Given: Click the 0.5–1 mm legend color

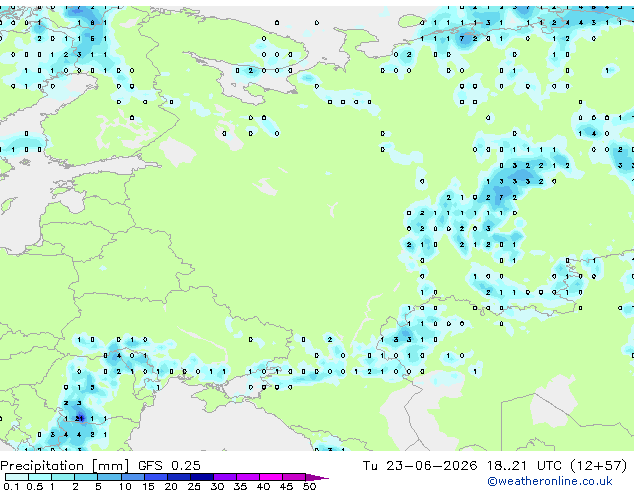Looking at the screenshot, I should [40, 477].
